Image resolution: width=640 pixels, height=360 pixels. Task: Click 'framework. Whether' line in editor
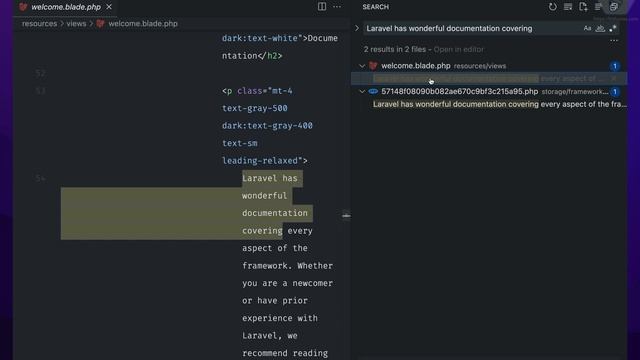pyautogui.click(x=287, y=266)
